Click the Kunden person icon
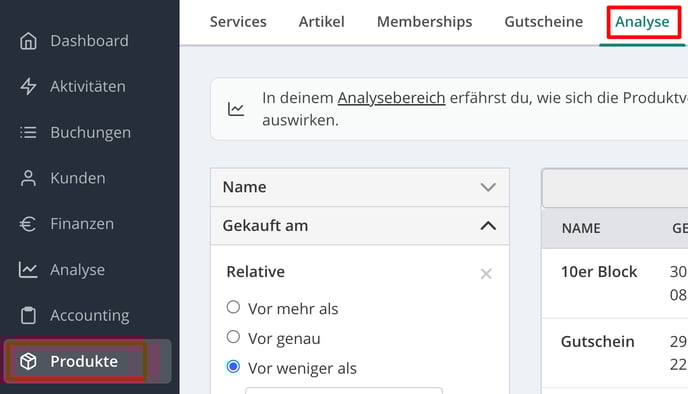The image size is (688, 394). click(x=29, y=178)
